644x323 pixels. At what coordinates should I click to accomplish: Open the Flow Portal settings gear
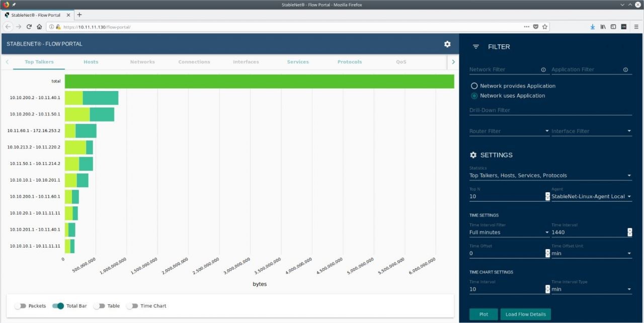click(x=447, y=44)
